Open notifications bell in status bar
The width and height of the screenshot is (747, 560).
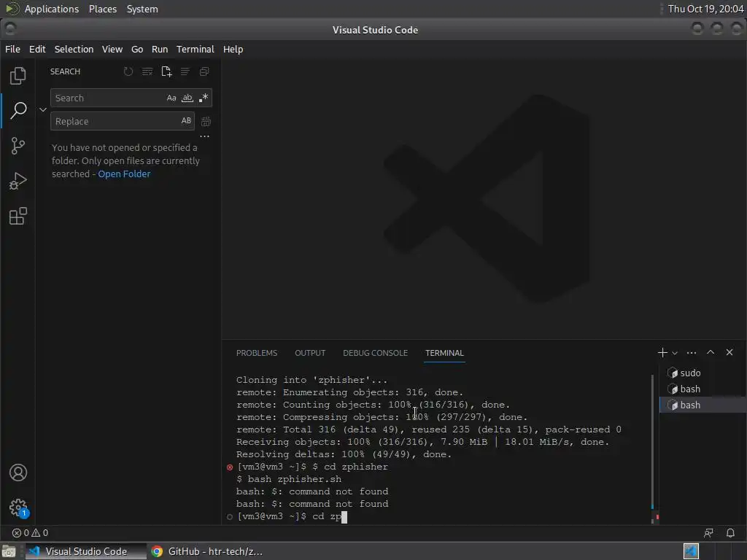click(x=730, y=533)
